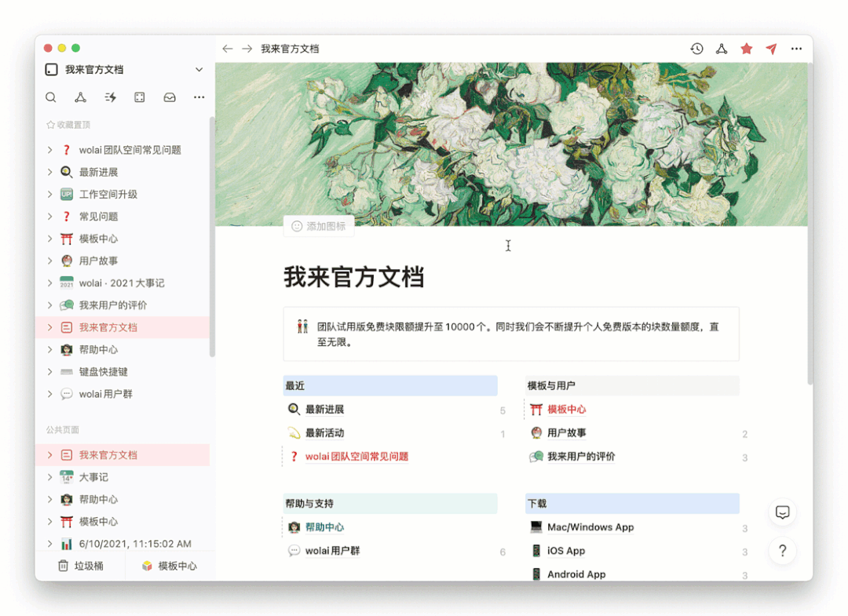Open Mac/Windows App download link
The height and width of the screenshot is (616, 848).
pos(590,527)
